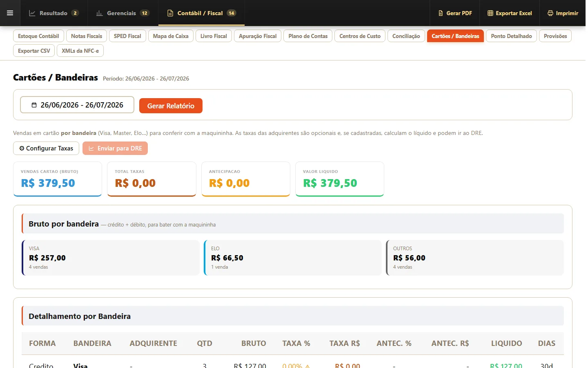Open the Ponto Detalhado report

(511, 36)
